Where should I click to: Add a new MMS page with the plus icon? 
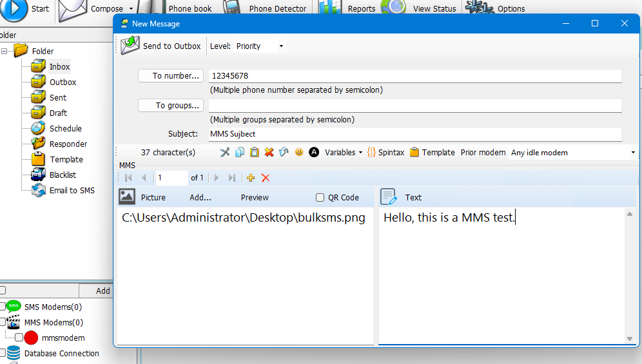(x=251, y=178)
